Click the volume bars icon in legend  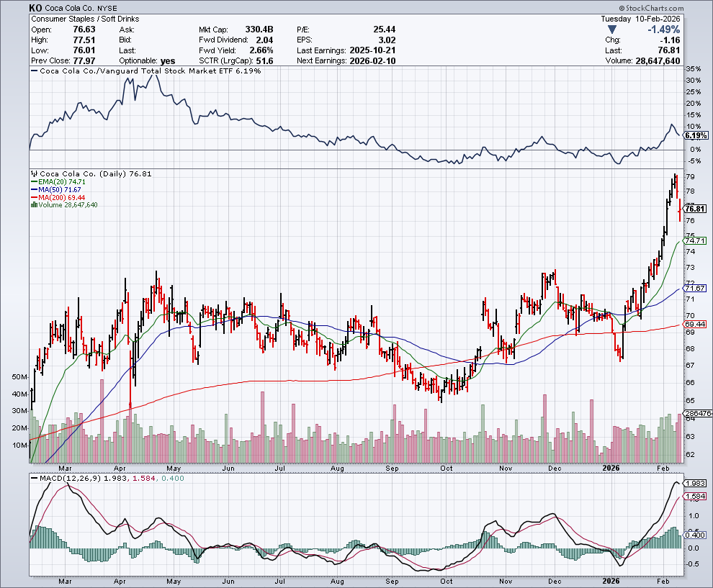pyautogui.click(x=34, y=205)
